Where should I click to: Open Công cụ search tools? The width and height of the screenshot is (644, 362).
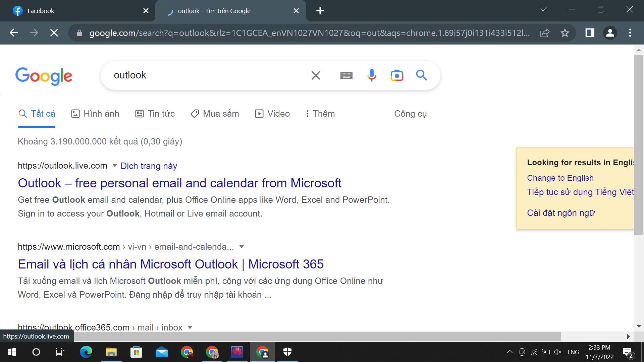pyautogui.click(x=410, y=114)
